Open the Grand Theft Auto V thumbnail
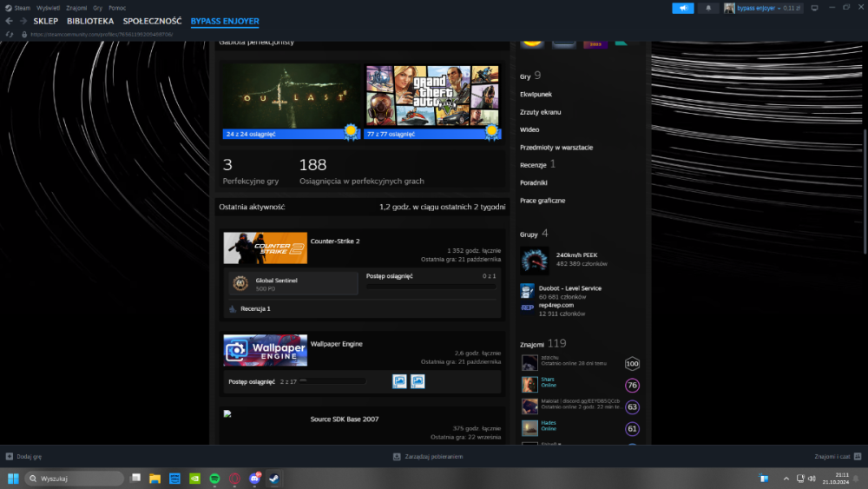The image size is (868, 489). (432, 96)
